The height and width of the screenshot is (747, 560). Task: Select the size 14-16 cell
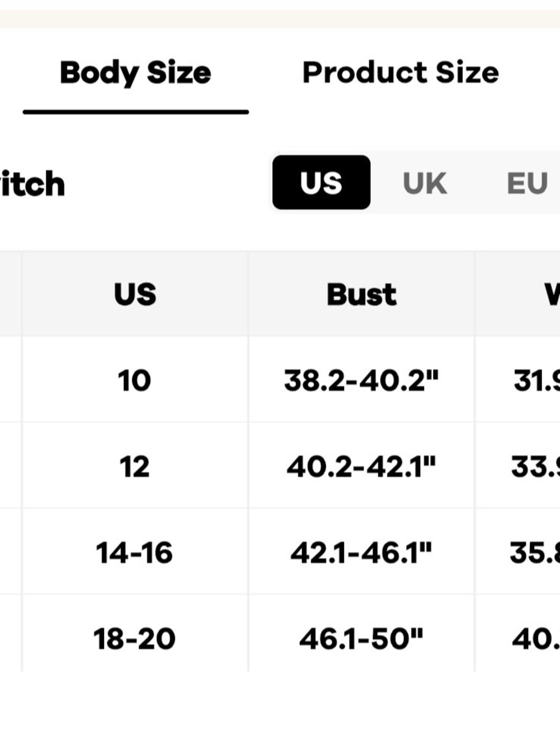[134, 553]
